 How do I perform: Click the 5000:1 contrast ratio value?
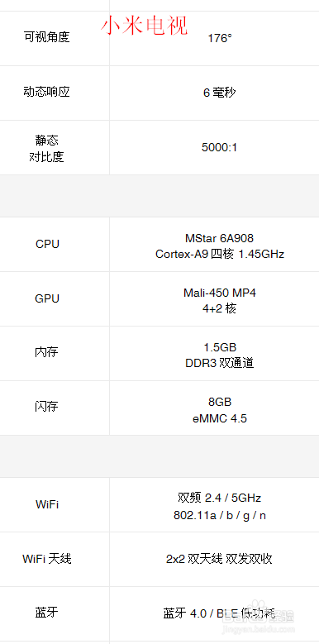pos(220,147)
